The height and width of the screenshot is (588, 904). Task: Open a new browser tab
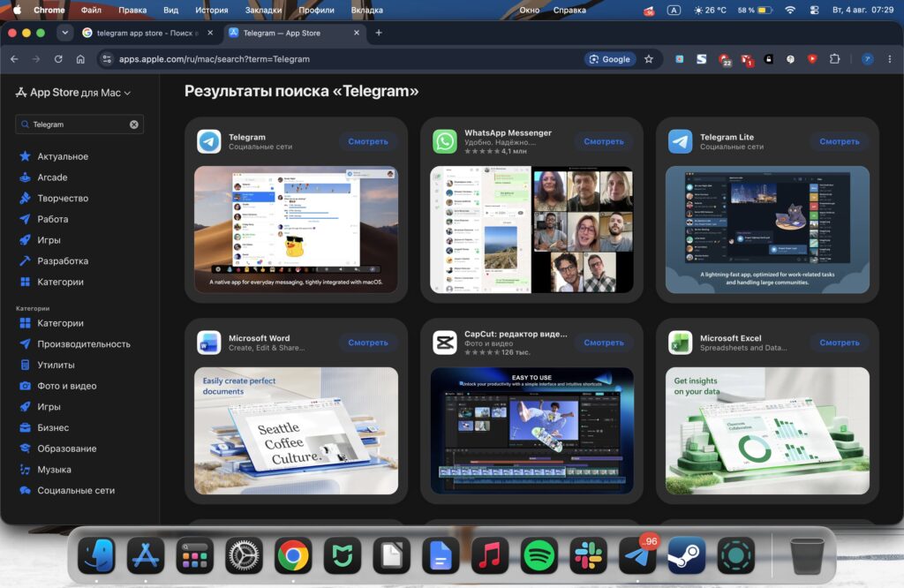[379, 33]
